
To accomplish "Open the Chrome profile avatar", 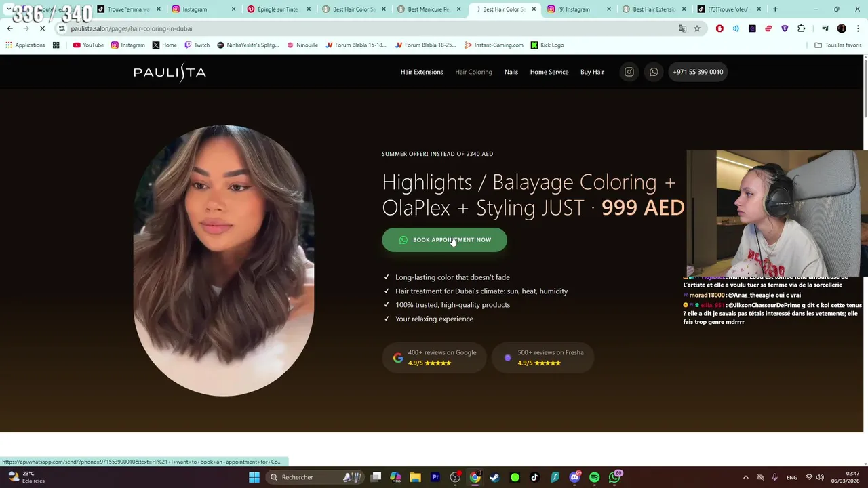I will 842,28.
